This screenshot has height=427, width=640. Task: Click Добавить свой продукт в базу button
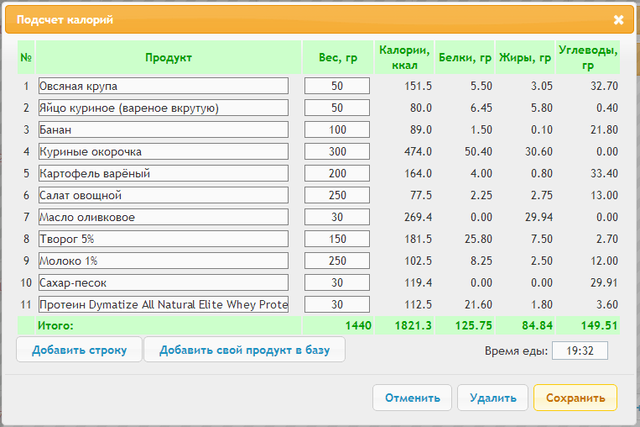coord(244,350)
